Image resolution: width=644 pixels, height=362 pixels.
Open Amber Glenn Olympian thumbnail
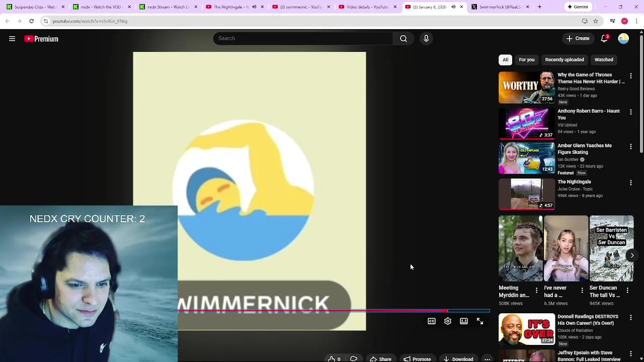coord(527,158)
